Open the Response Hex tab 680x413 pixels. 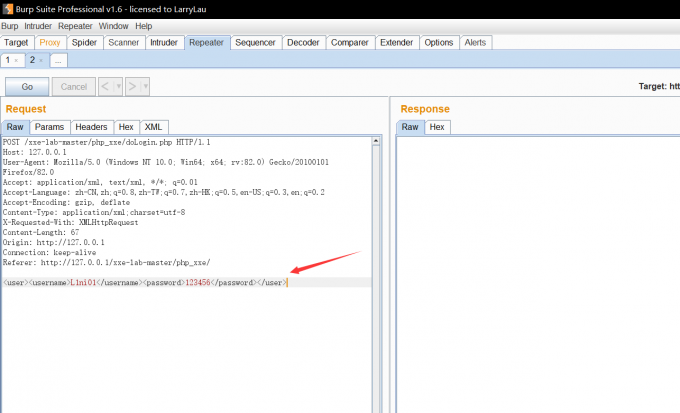coord(437,127)
